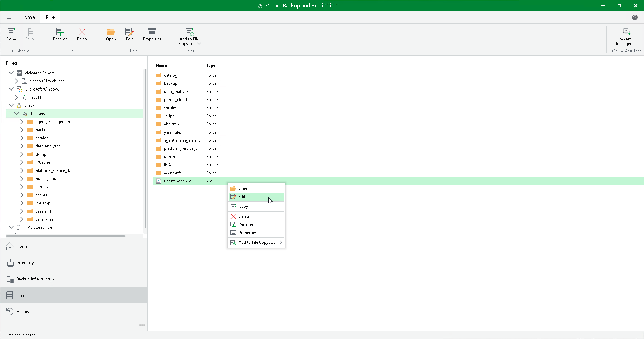Click the IRCache folder icon in the list
The height and width of the screenshot is (339, 644).
click(x=159, y=165)
